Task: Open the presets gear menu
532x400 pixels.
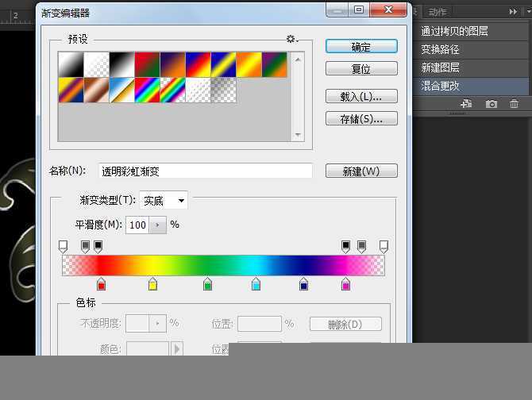Action: click(291, 39)
